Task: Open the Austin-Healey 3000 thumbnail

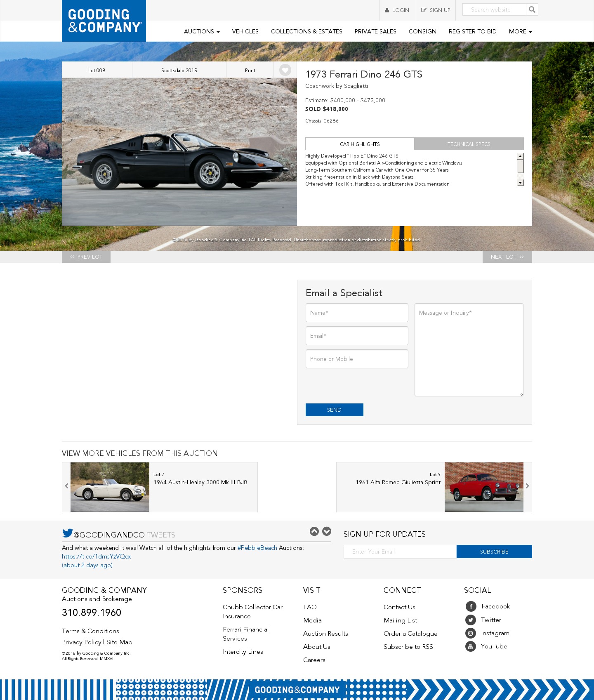Action: coord(110,487)
